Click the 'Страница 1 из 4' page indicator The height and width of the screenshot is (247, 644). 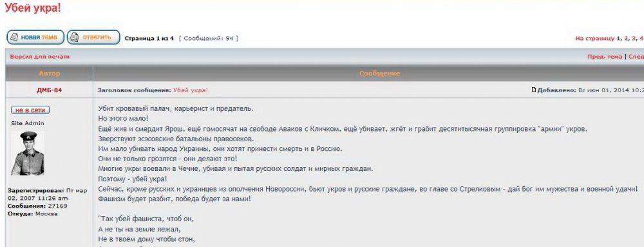pos(149,38)
